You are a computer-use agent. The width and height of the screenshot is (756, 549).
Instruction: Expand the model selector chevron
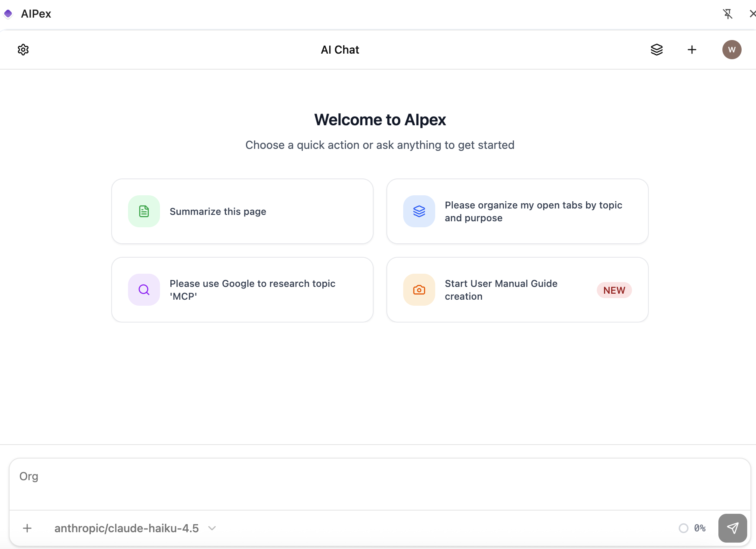click(x=212, y=528)
